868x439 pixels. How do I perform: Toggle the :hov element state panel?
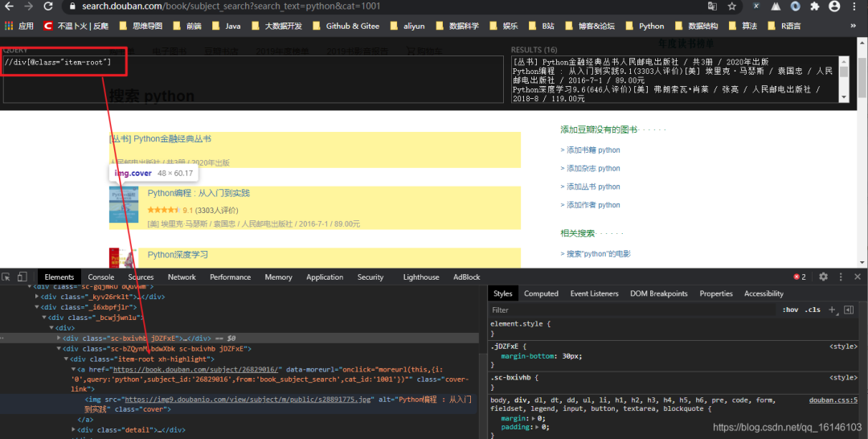(790, 310)
